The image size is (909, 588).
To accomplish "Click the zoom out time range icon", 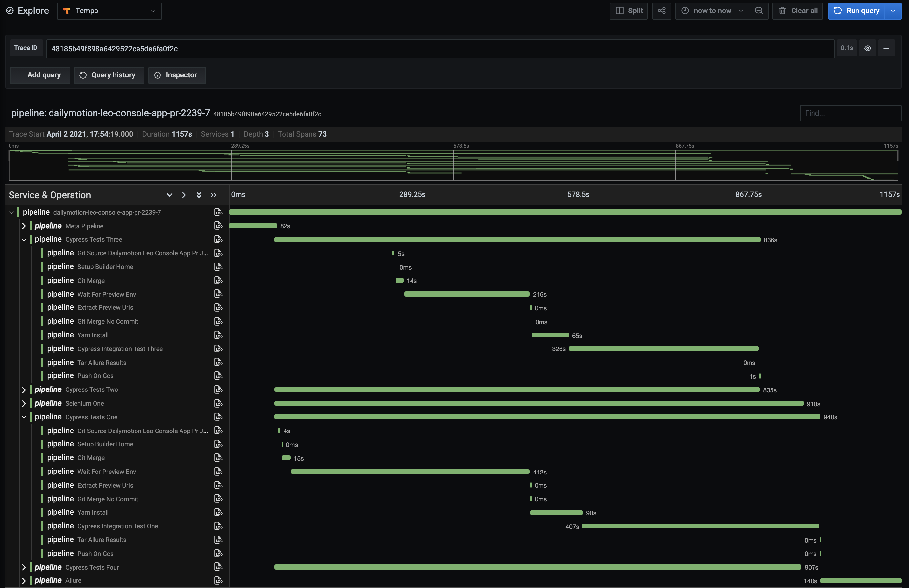I will pyautogui.click(x=759, y=11).
